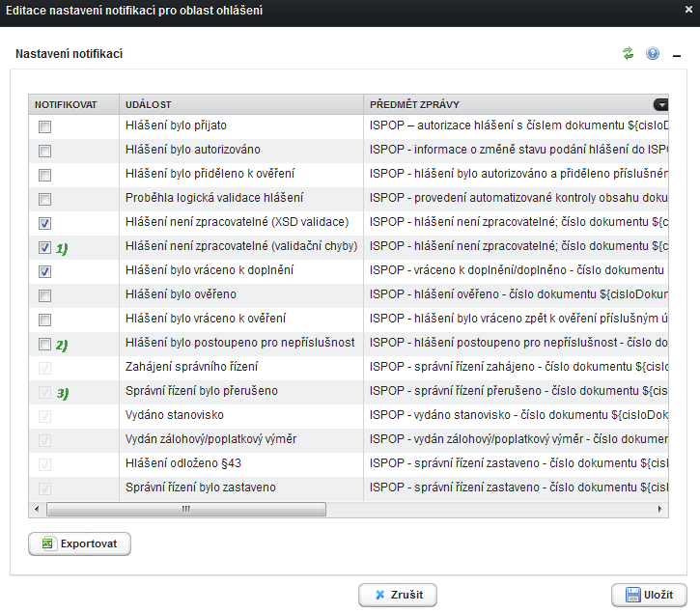
Task: Close the Editace nastavení notifikací dialog
Action: pos(688,10)
